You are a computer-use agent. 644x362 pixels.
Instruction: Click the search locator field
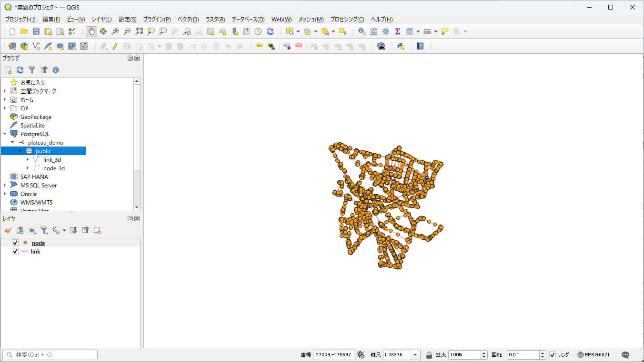click(x=50, y=355)
